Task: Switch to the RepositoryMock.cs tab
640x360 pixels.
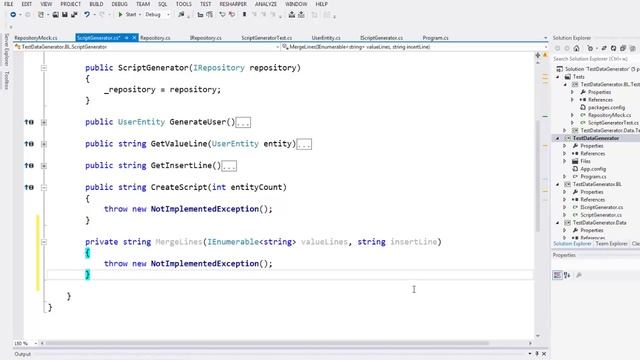Action: pyautogui.click(x=36, y=38)
